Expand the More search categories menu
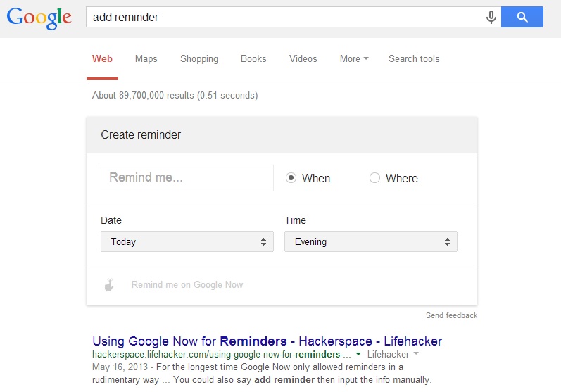561x392 pixels. pyautogui.click(x=354, y=58)
